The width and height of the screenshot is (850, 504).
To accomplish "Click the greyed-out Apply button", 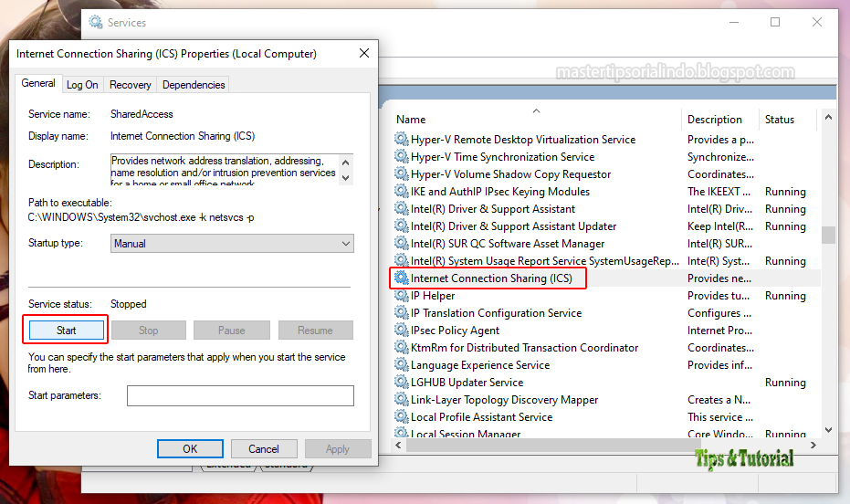I will [338, 448].
